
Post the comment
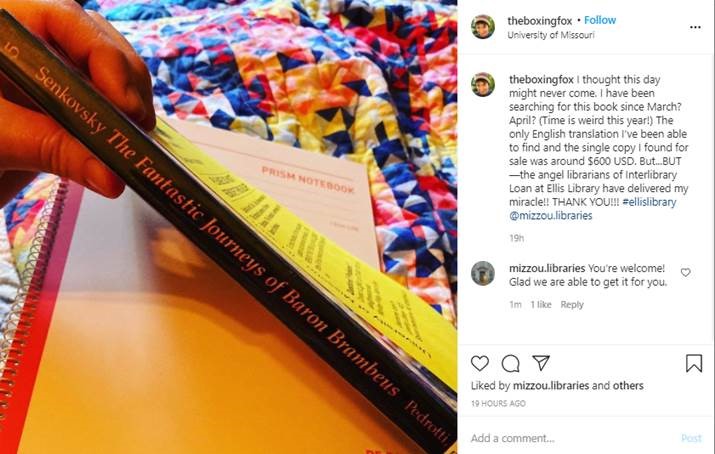pos(691,438)
